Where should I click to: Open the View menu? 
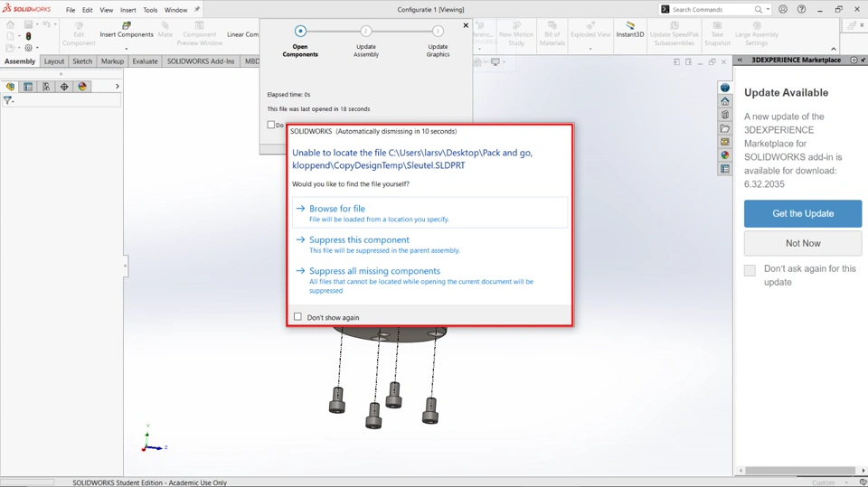[x=107, y=10]
